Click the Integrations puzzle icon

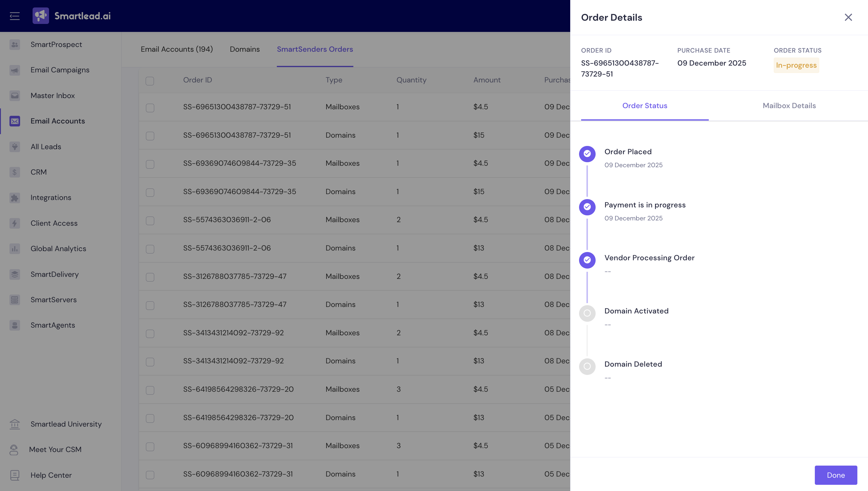coord(14,198)
